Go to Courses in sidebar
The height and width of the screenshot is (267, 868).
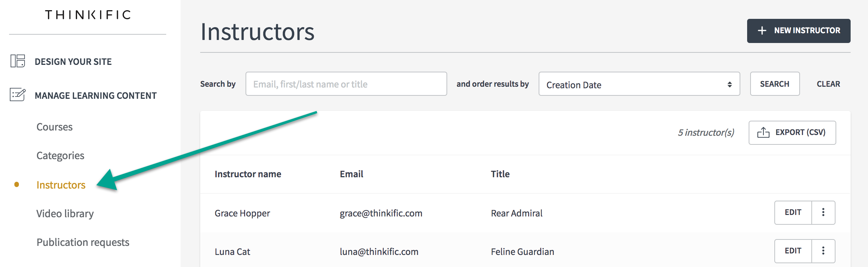[x=54, y=127]
